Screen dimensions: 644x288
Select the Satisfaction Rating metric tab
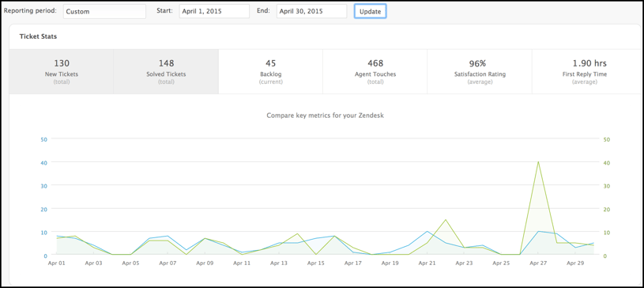480,71
